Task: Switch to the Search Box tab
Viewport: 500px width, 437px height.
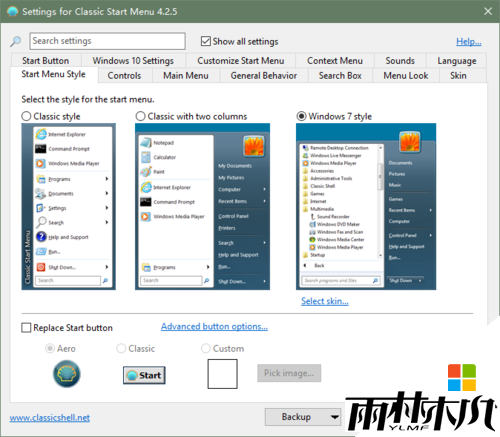Action: pos(340,76)
